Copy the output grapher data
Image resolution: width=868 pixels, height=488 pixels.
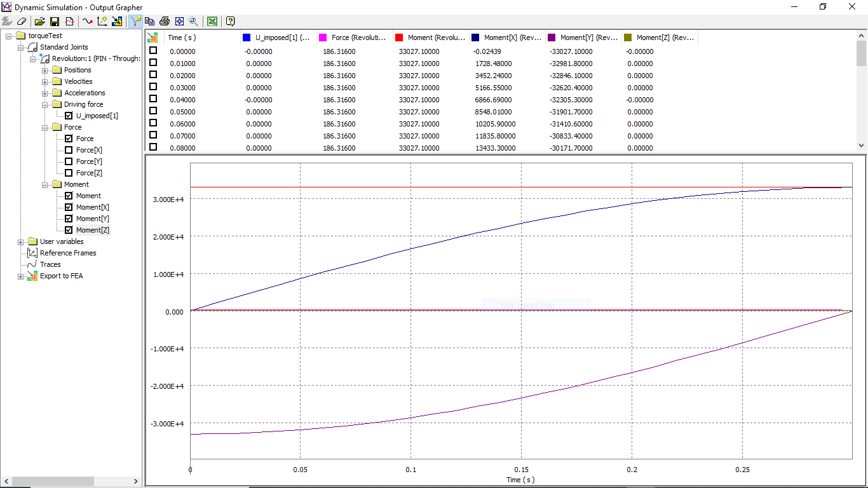pos(149,21)
